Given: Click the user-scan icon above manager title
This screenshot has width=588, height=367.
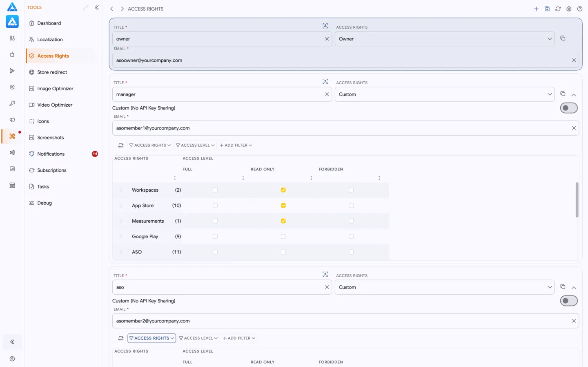Looking at the screenshot, I should click(x=325, y=81).
